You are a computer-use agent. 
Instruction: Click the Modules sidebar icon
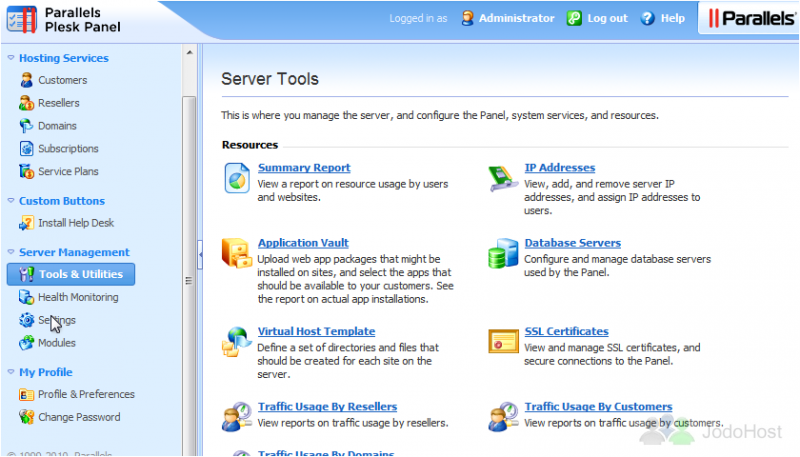pos(27,343)
